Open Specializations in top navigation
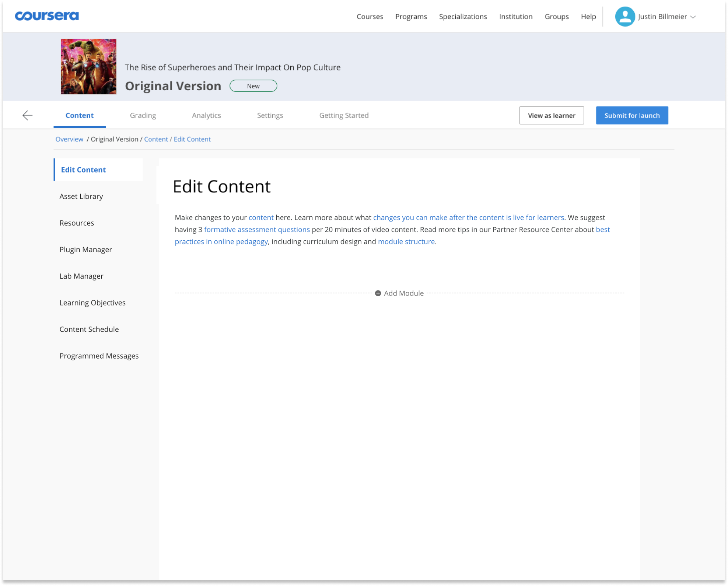728x586 pixels. coord(463,17)
